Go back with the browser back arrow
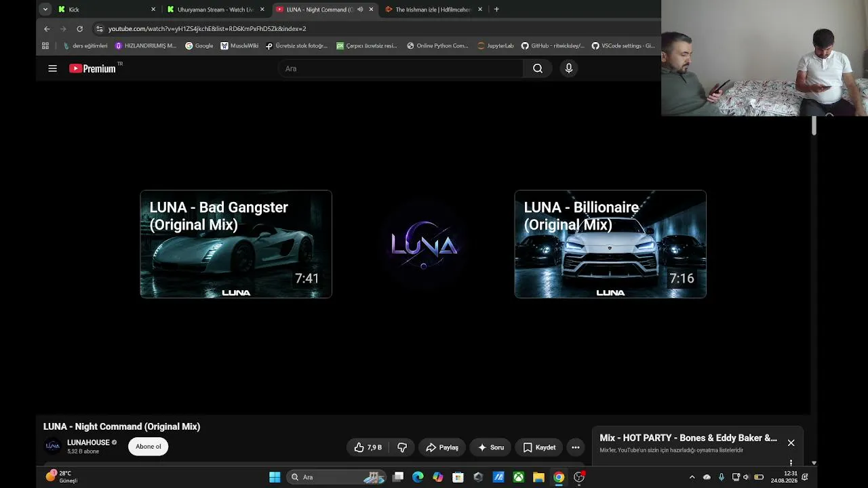Screen dimensions: 868x488 click(47, 28)
